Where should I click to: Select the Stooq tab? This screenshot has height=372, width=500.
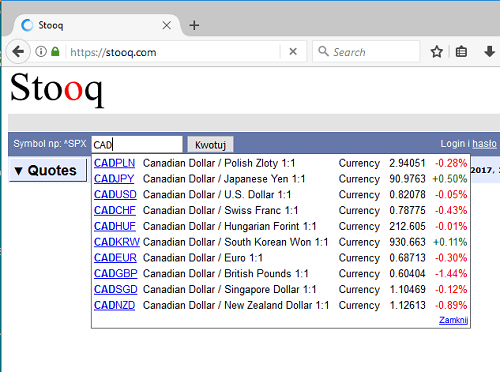pos(97,25)
